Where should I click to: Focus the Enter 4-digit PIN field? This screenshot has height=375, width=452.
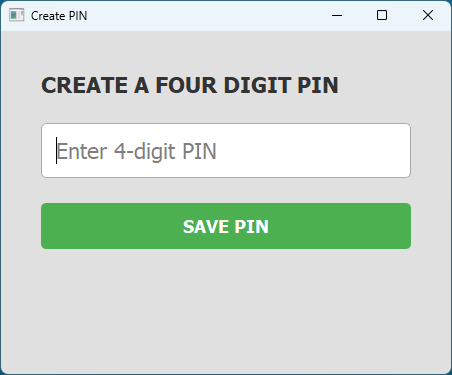(226, 151)
